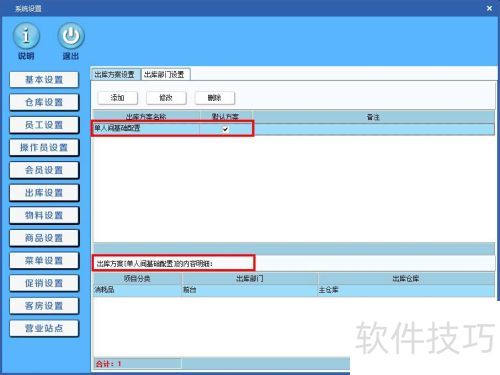Open 操作员设置 from the sidebar

44,148
